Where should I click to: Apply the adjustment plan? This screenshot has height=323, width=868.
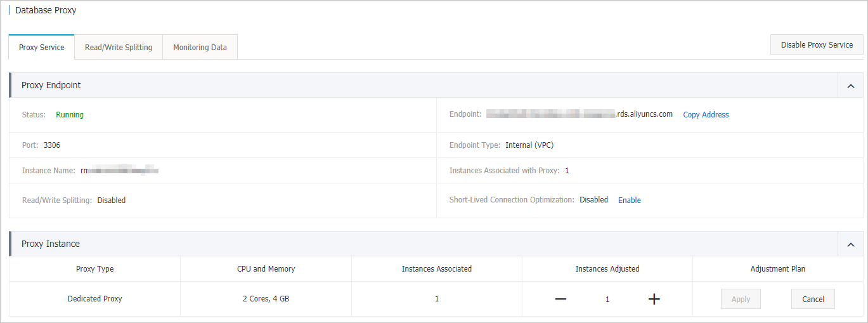coord(741,300)
